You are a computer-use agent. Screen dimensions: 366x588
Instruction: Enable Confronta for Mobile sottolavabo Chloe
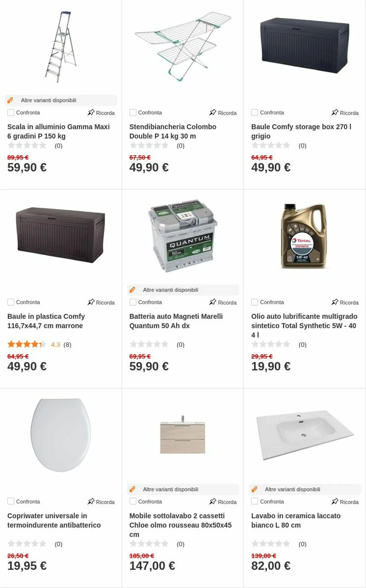133,502
